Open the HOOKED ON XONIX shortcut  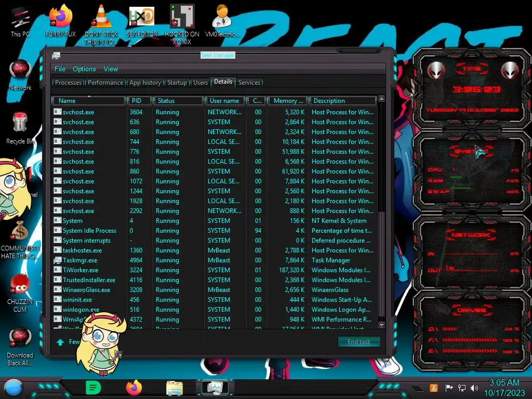click(182, 24)
